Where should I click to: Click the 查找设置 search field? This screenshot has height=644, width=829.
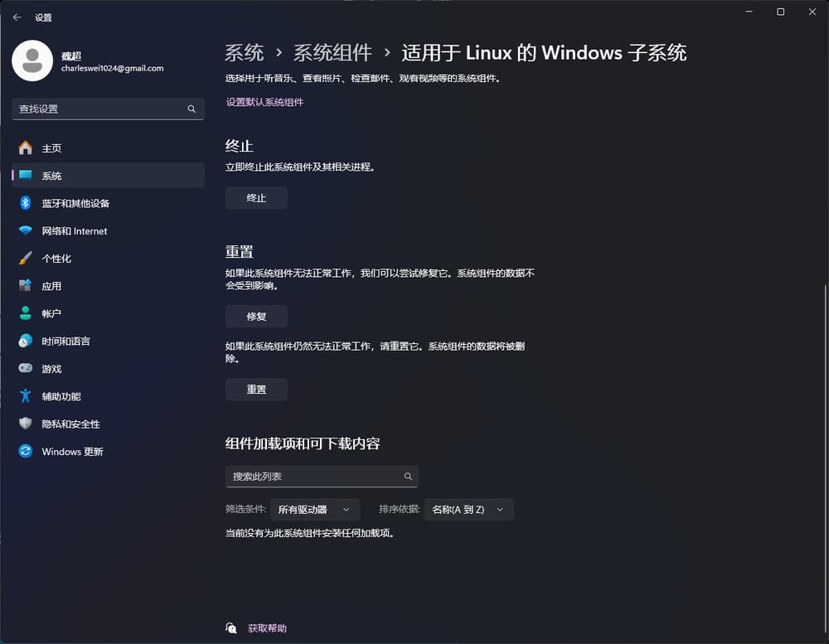tap(108, 109)
